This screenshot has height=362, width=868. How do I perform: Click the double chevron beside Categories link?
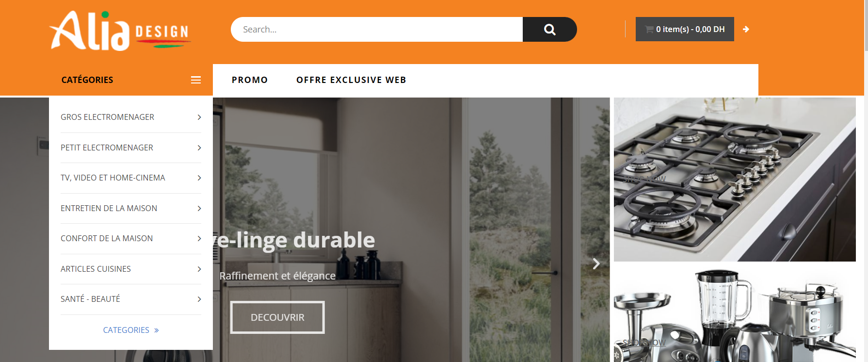pyautogui.click(x=157, y=330)
